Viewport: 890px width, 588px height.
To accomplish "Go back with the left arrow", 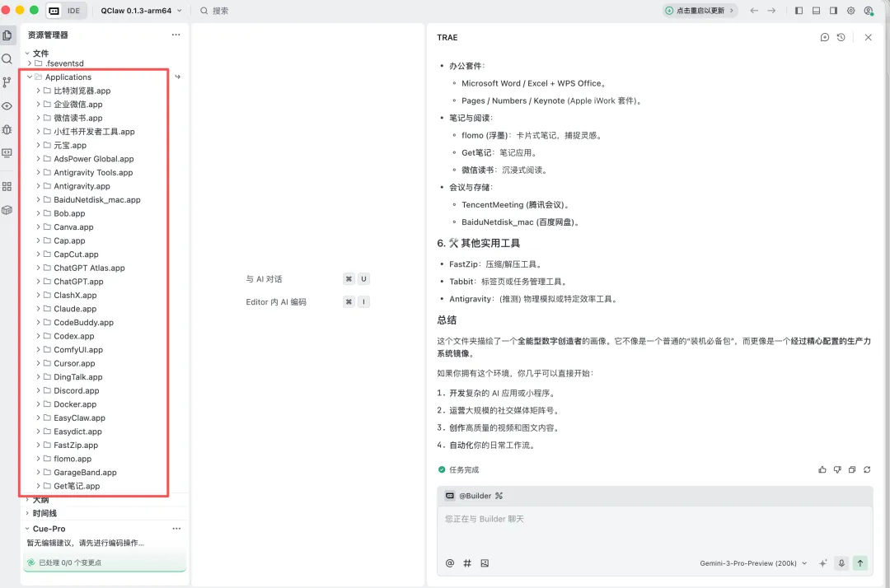I will 754,11.
